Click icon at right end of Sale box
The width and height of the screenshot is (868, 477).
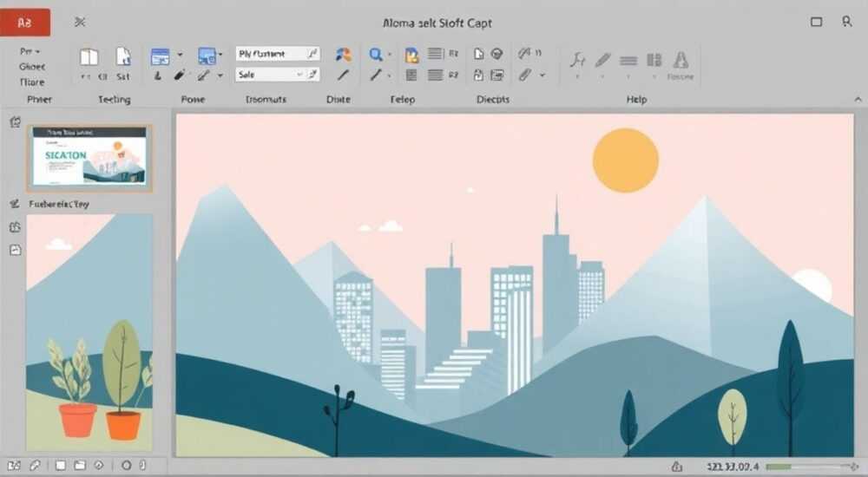pos(313,74)
